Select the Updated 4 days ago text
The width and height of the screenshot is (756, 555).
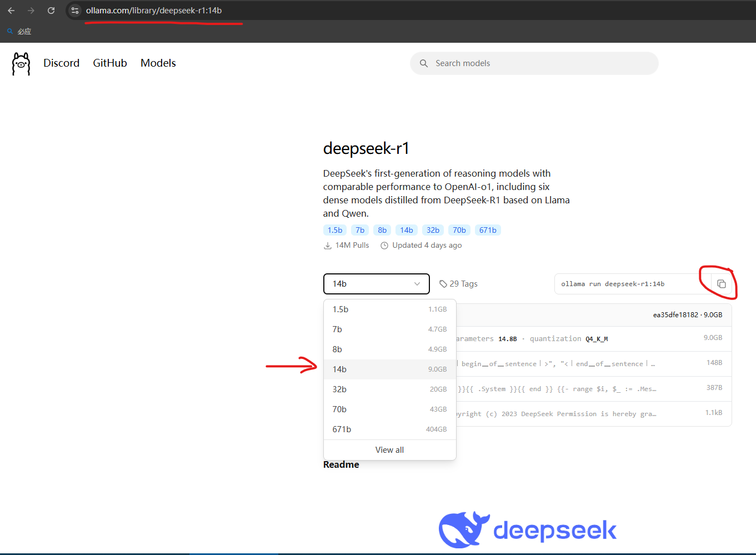427,246
